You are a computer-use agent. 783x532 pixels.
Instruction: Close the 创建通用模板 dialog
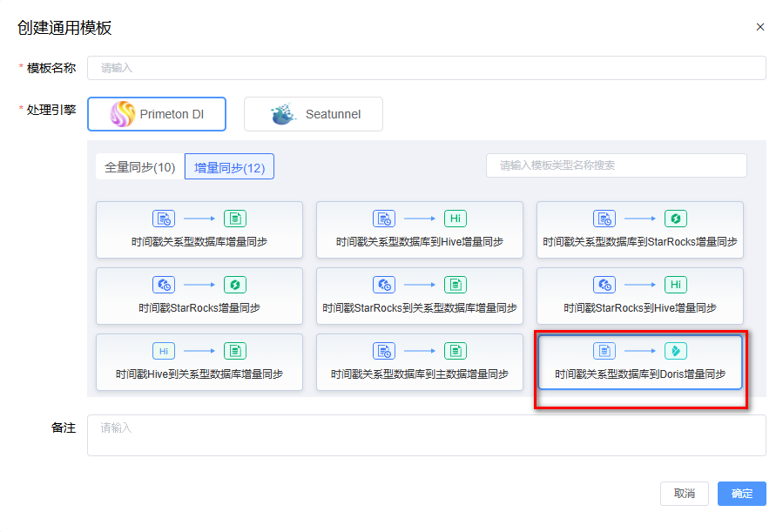click(x=760, y=27)
